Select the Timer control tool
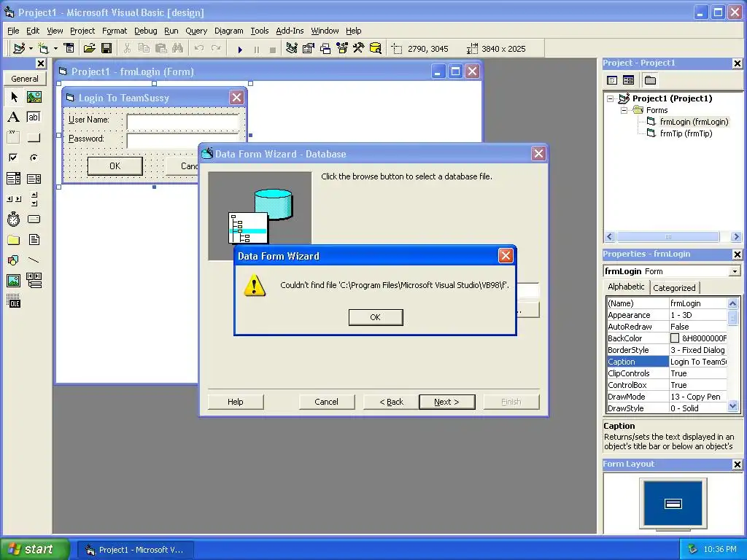The image size is (747, 560). pos(14,219)
